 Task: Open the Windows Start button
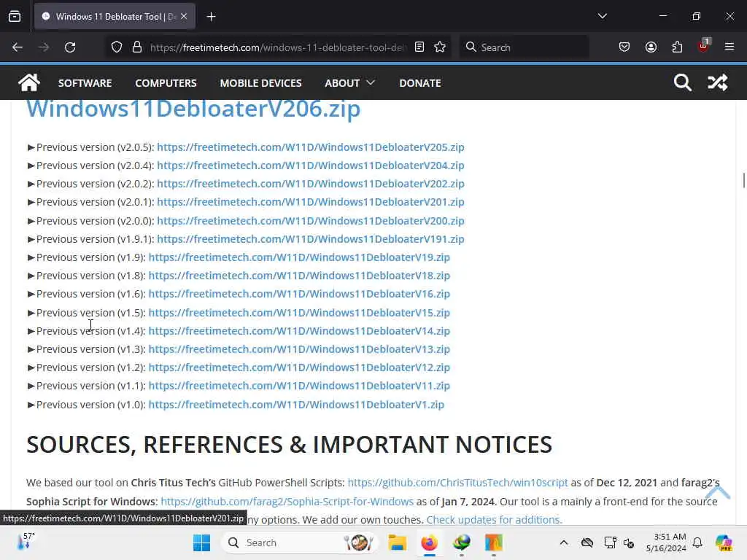pos(202,542)
